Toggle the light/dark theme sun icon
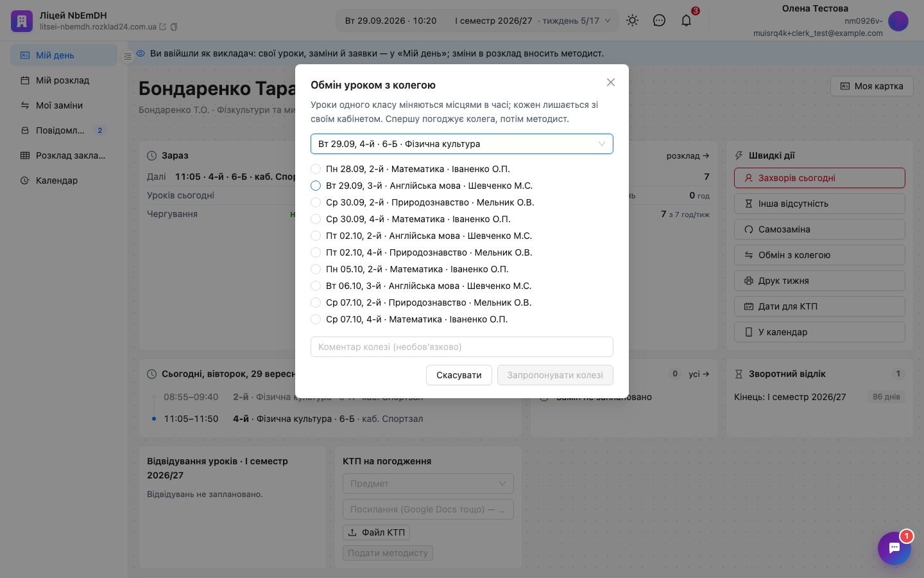The height and width of the screenshot is (578, 924). point(633,21)
